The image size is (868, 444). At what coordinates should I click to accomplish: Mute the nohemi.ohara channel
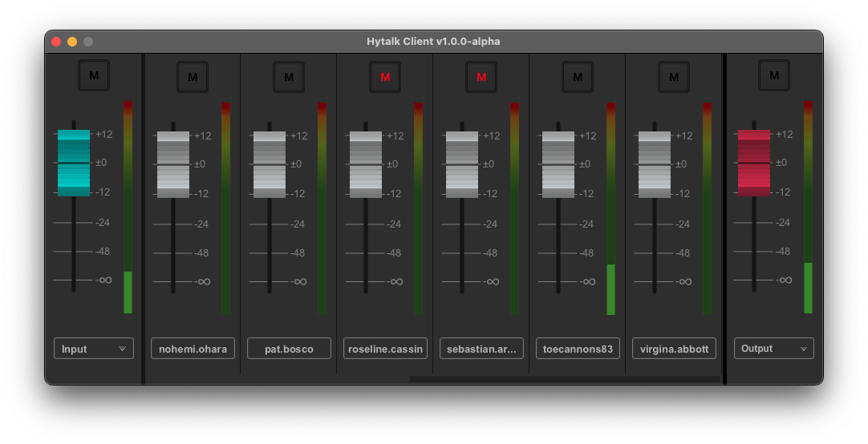193,77
